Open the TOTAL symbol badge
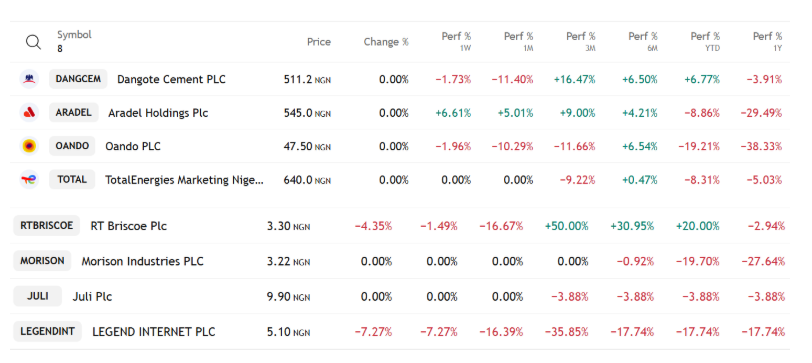The width and height of the screenshot is (812, 363). 72,180
